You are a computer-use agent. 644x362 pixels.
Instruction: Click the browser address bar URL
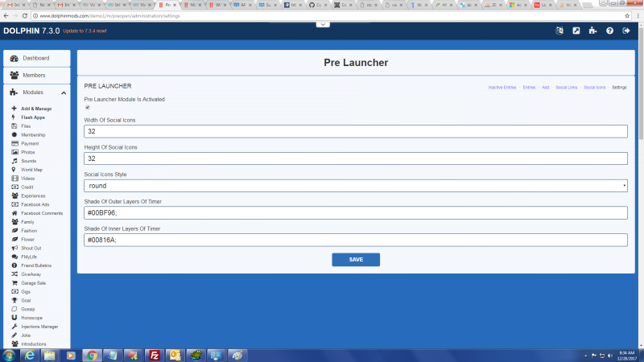click(x=109, y=16)
